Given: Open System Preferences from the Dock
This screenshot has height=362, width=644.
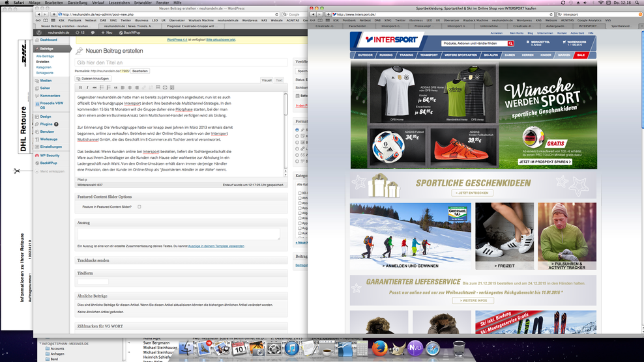Looking at the screenshot, I should pyautogui.click(x=274, y=349).
